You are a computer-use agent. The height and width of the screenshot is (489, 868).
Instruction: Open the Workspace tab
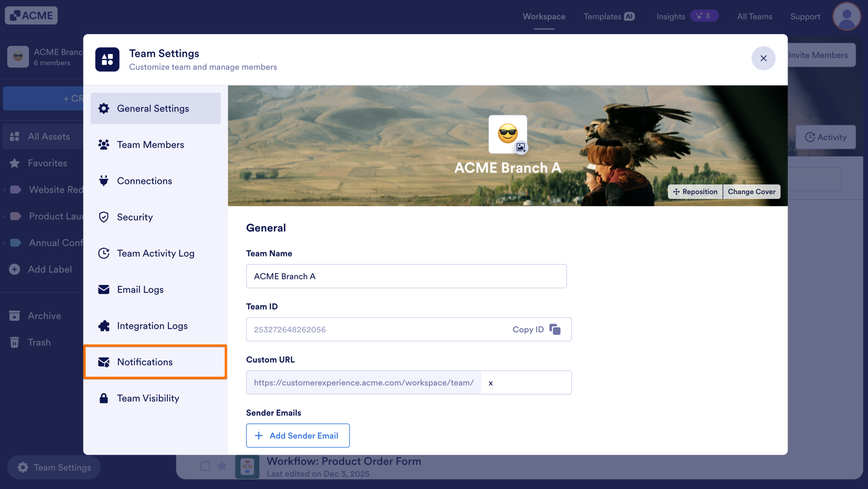coord(544,17)
